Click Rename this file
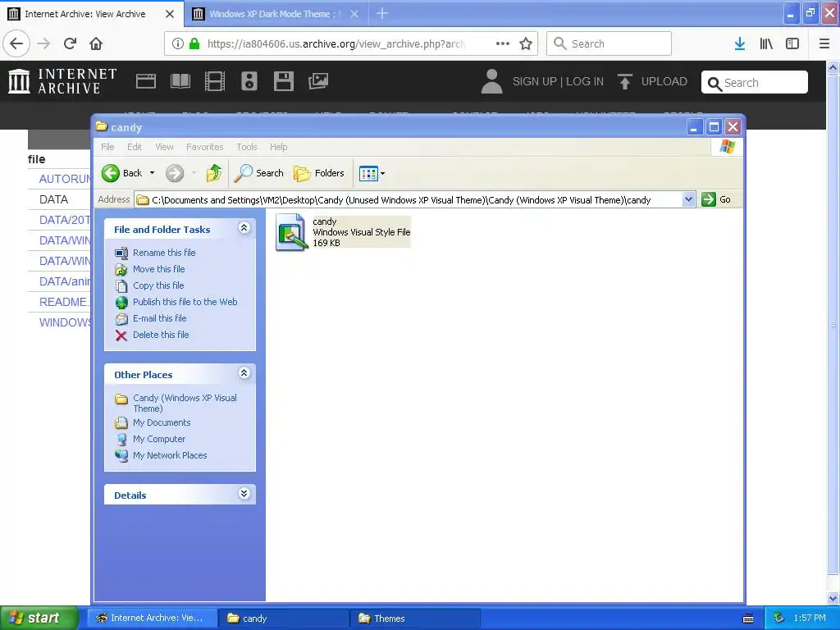Viewport: 840px width, 630px height. pyautogui.click(x=164, y=253)
